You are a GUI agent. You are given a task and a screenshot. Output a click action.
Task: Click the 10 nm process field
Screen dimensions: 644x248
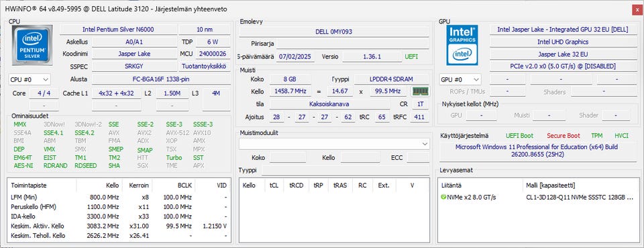205,30
